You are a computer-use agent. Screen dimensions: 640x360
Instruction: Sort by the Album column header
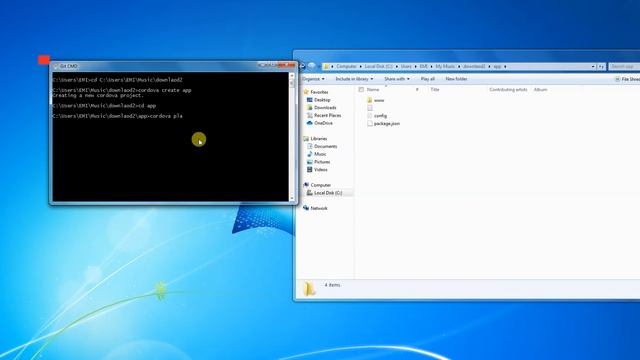540,89
